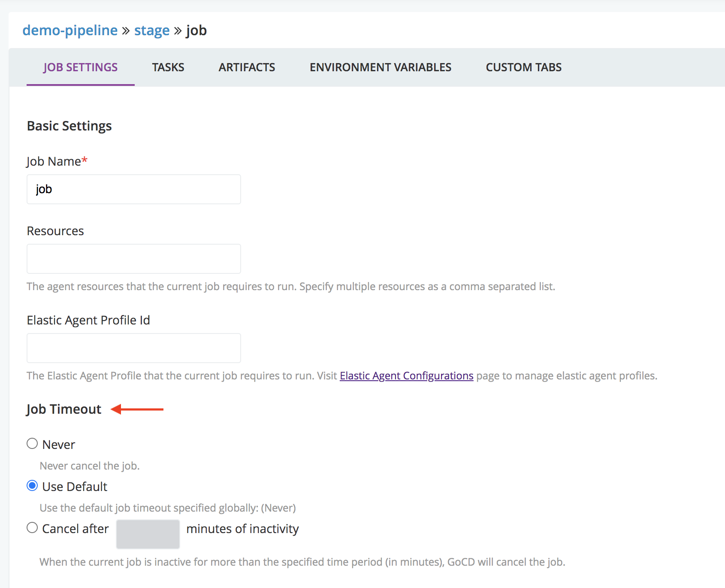Follow the Elastic Agent Configurations link
Image resolution: width=725 pixels, height=588 pixels.
(407, 376)
